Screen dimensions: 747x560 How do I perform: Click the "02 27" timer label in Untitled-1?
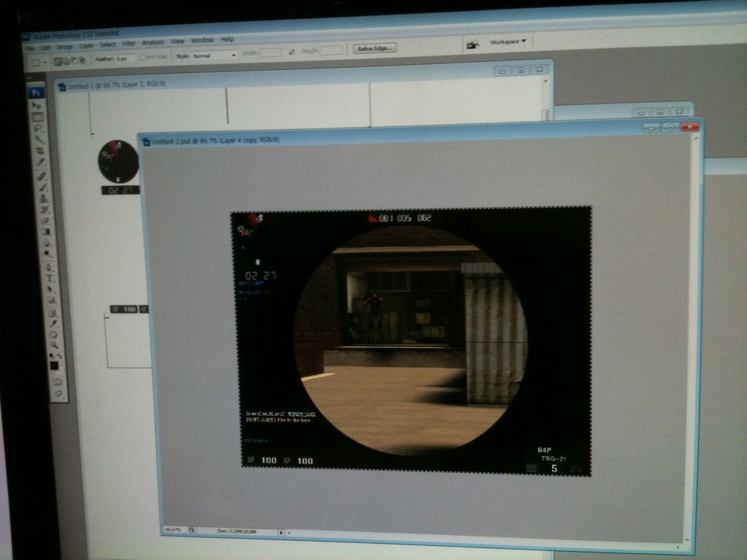[120, 190]
